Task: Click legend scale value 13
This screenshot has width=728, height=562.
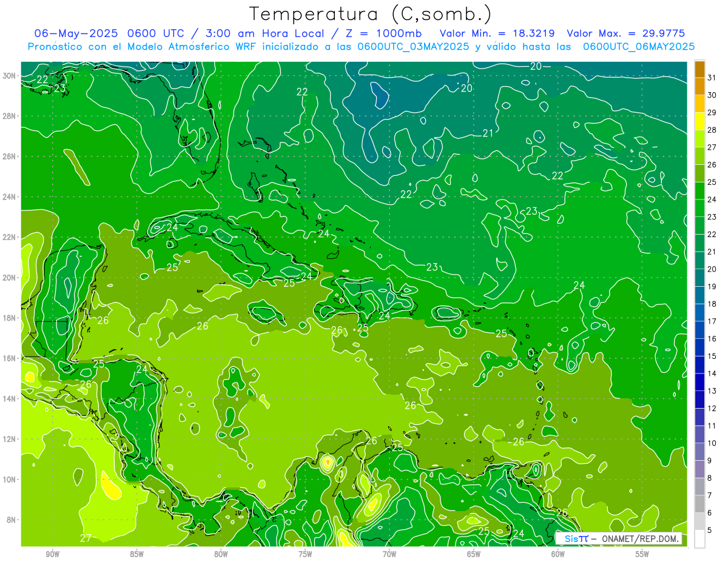Action: [712, 391]
